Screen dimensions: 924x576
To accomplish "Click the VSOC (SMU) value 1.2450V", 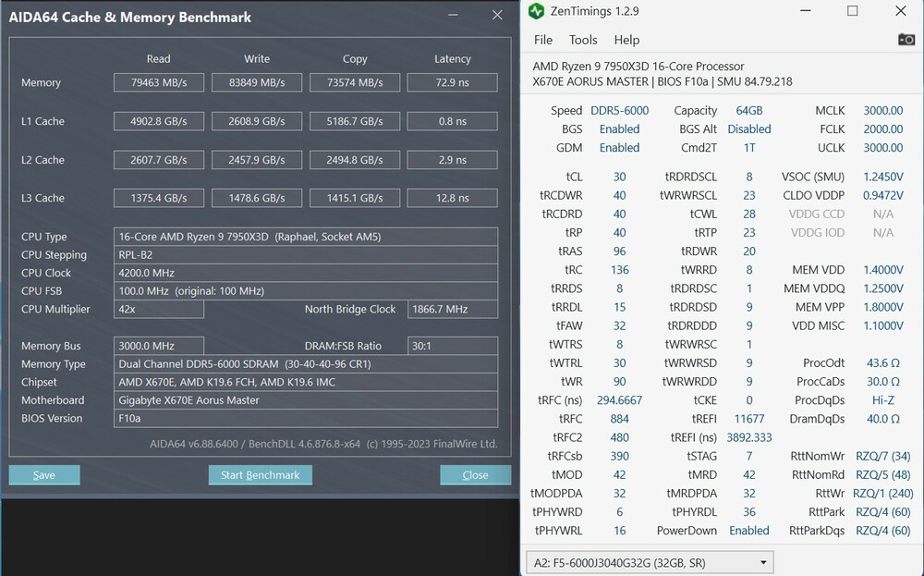I will [882, 177].
